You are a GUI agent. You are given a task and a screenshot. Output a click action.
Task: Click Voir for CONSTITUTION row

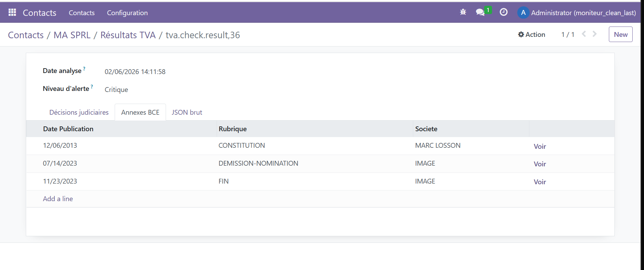[540, 146]
